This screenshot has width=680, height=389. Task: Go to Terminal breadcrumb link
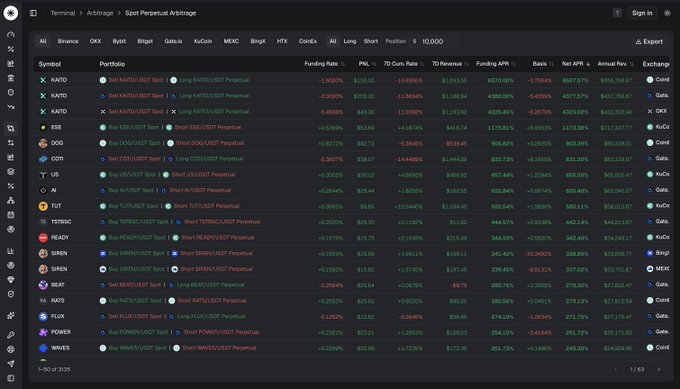pyautogui.click(x=63, y=13)
